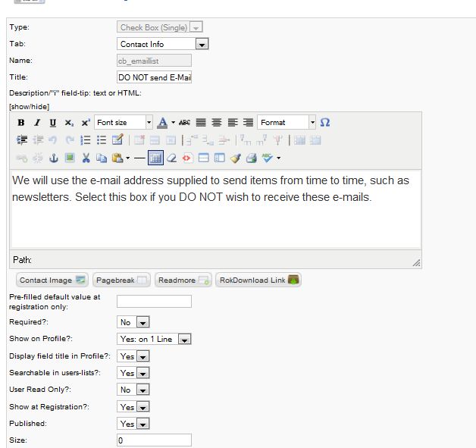The width and height of the screenshot is (476, 448).
Task: Open the Format dropdown
Action: coord(287,123)
